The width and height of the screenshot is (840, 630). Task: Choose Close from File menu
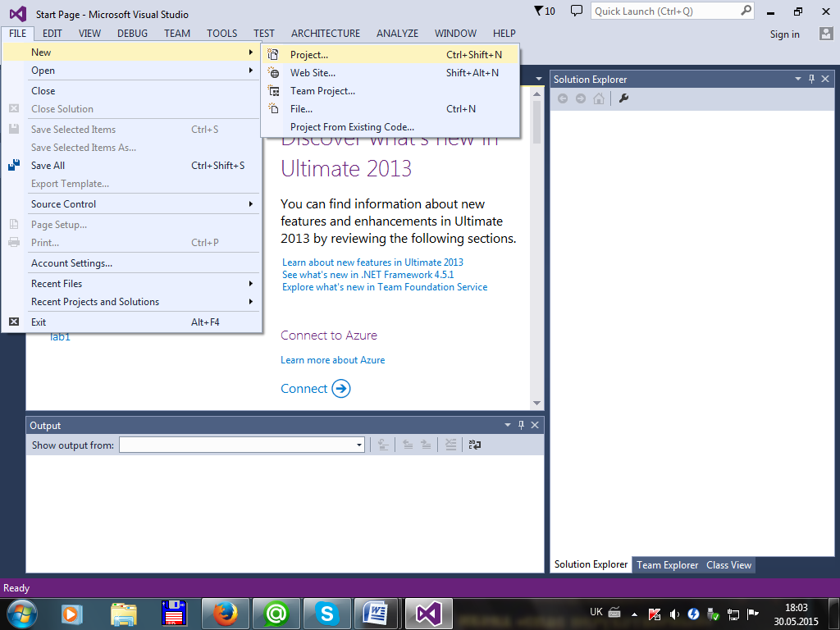132,90
